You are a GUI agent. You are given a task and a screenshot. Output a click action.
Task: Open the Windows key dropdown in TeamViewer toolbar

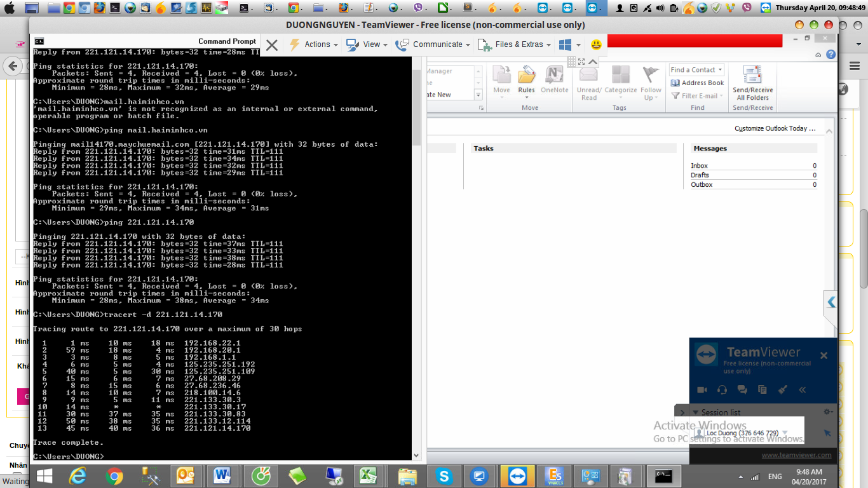coord(570,44)
